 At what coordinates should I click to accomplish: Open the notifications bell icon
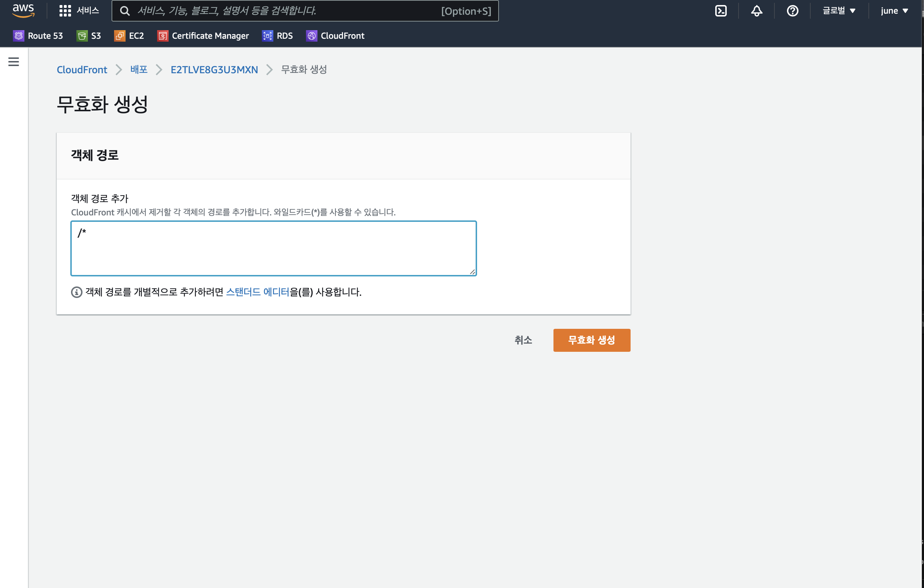coord(756,11)
